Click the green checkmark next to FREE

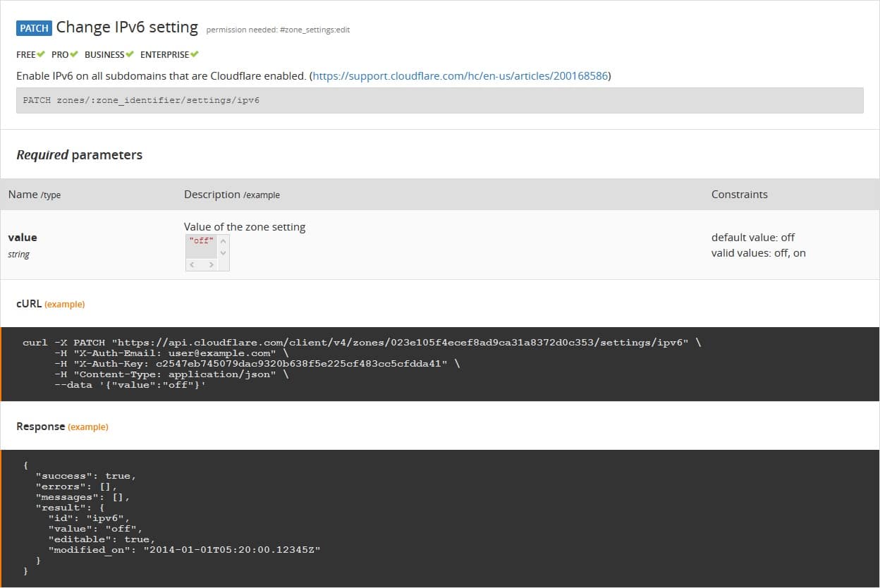click(42, 54)
